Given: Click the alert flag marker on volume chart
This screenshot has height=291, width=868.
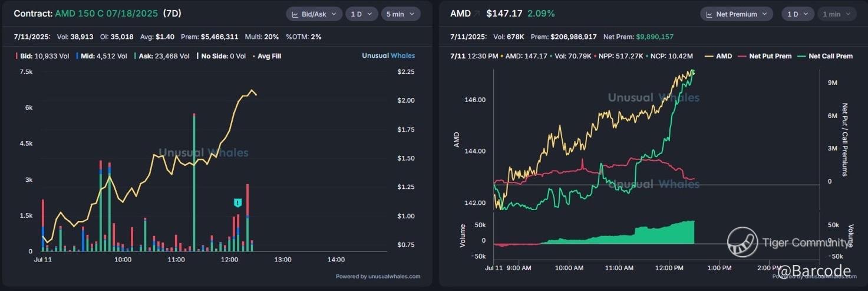Looking at the screenshot, I should point(237,203).
